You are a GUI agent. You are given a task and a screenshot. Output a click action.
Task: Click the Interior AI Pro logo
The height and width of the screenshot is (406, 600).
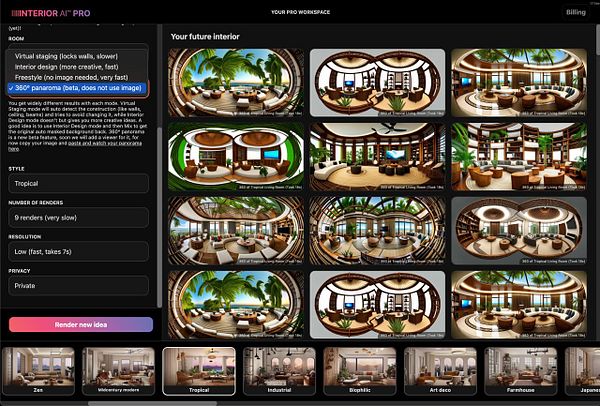click(x=51, y=13)
